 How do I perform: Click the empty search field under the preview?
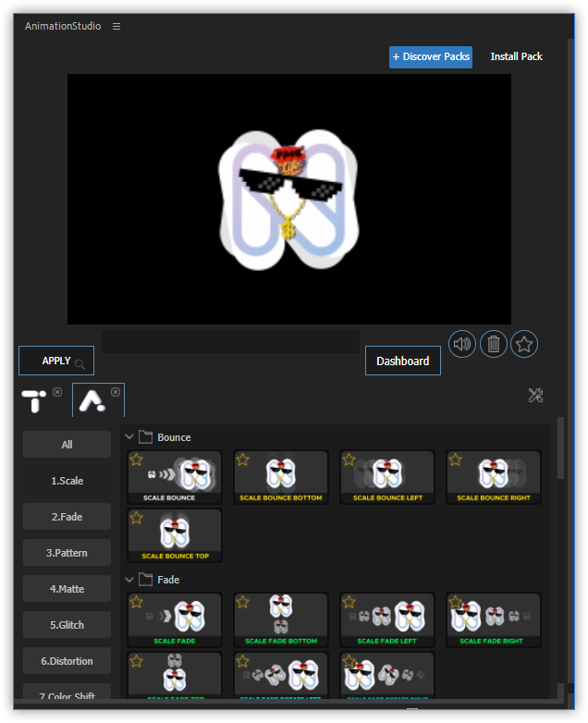(230, 342)
